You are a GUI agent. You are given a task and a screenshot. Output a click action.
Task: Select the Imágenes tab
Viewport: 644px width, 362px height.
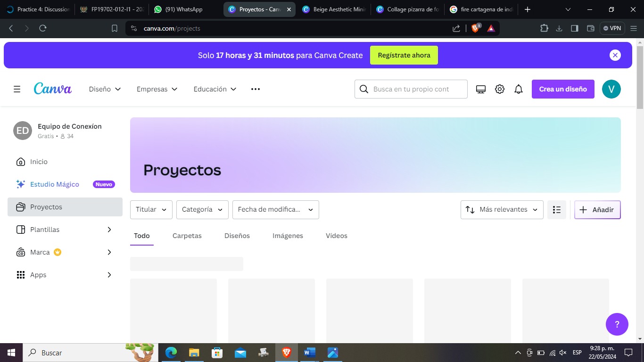[288, 236]
